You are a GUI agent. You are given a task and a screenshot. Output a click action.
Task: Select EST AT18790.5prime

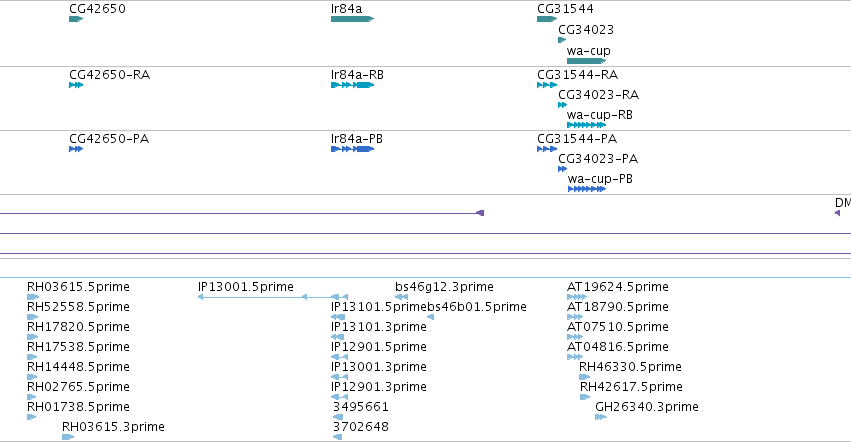pos(618,307)
